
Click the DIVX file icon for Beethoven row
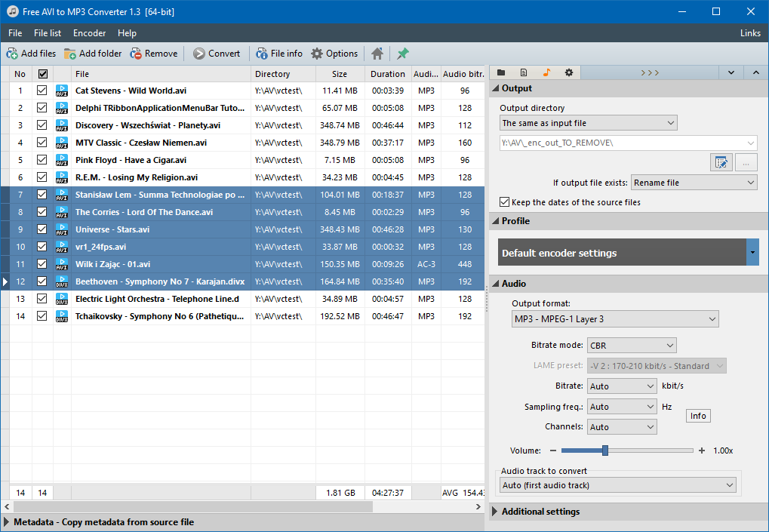(62, 281)
